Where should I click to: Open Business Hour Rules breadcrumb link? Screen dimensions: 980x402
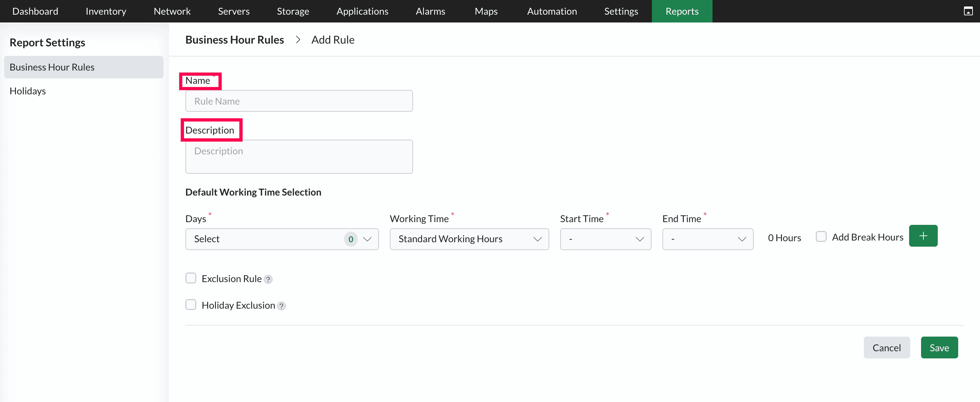point(234,40)
